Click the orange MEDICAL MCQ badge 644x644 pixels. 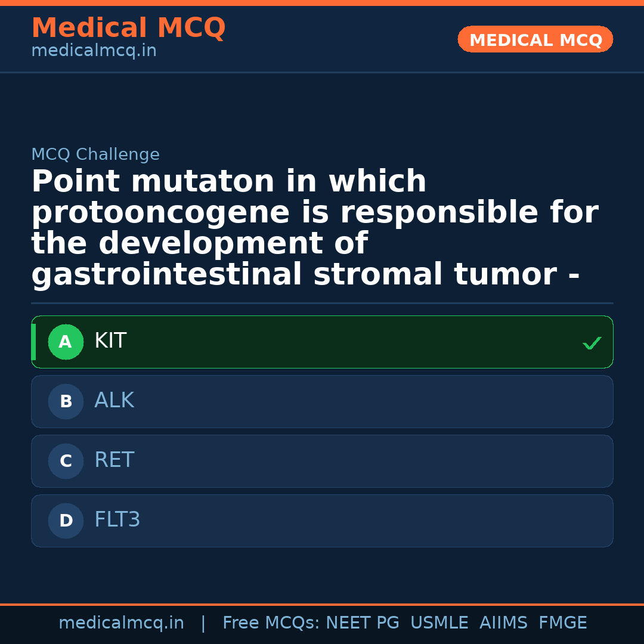535,40
